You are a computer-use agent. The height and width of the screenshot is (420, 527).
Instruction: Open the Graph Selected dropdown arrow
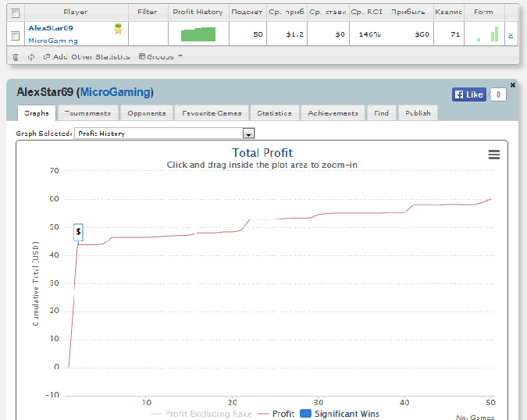click(x=248, y=133)
